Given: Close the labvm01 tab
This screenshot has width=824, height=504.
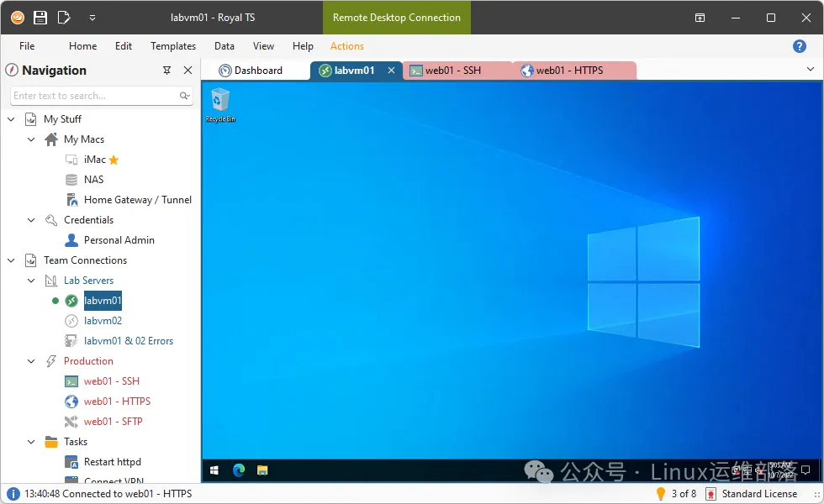Looking at the screenshot, I should [390, 71].
